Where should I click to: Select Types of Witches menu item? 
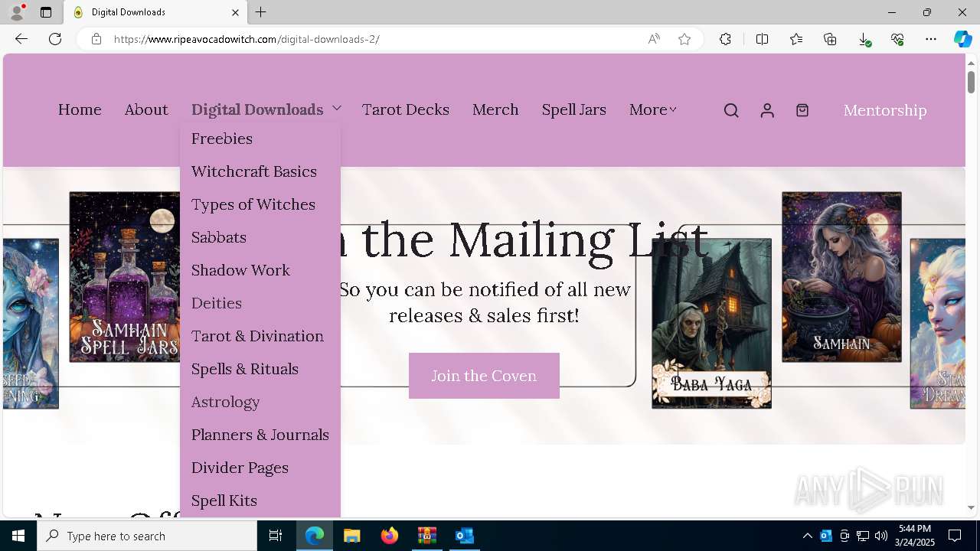point(253,204)
